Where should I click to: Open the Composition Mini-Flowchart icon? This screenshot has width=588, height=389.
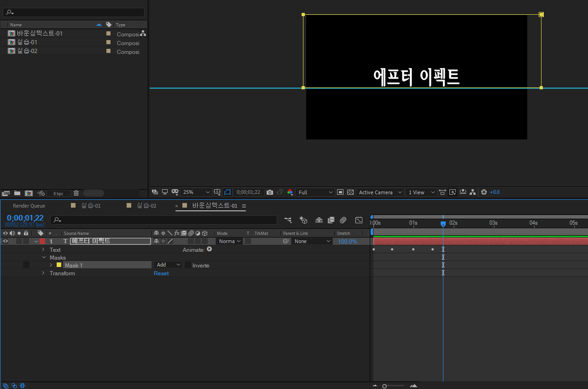click(x=288, y=220)
